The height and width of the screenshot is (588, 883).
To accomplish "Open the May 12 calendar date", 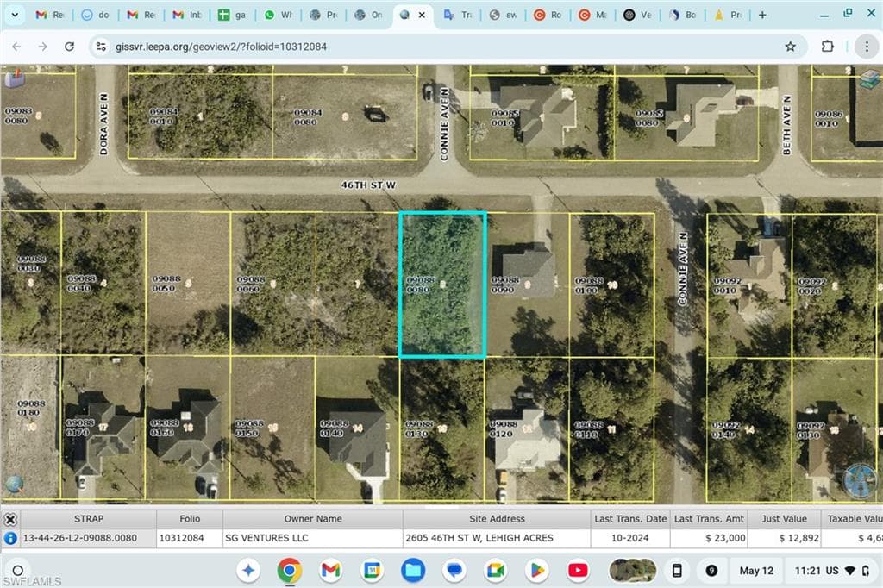I will pyautogui.click(x=755, y=571).
